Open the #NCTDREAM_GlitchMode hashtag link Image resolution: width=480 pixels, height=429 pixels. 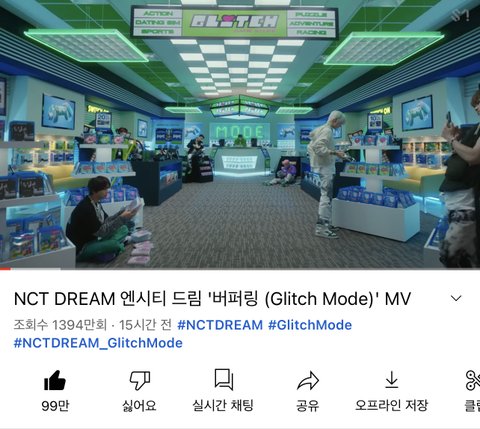98,343
